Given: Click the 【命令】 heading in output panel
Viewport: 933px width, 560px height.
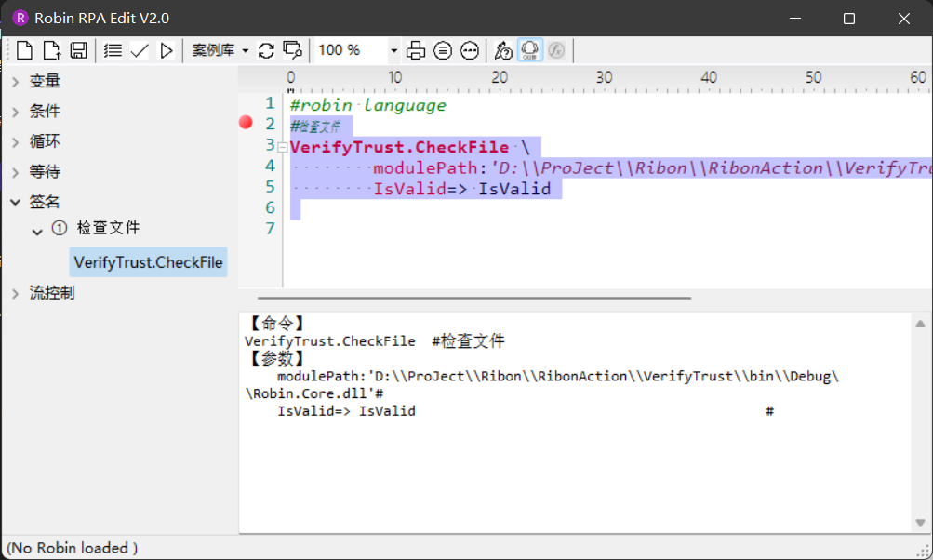Looking at the screenshot, I should click(277, 324).
